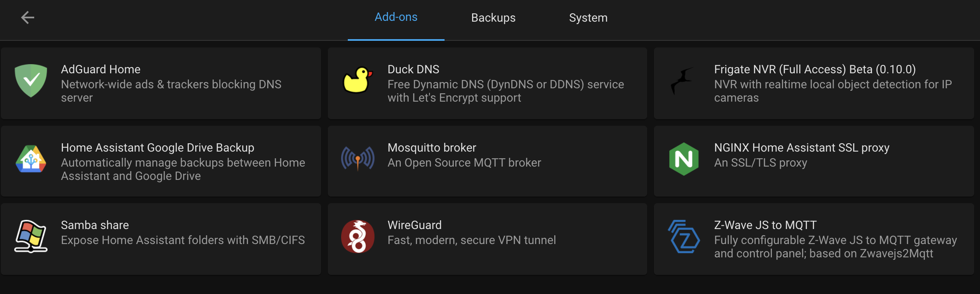The image size is (980, 294).
Task: Open the WireGuard add-on card
Action: pyautogui.click(x=487, y=239)
